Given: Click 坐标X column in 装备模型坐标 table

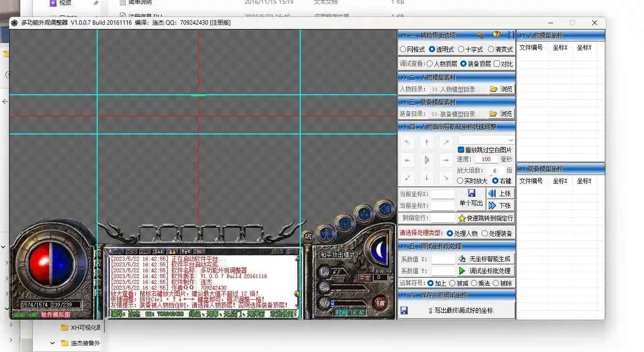Looking at the screenshot, I should tap(560, 181).
